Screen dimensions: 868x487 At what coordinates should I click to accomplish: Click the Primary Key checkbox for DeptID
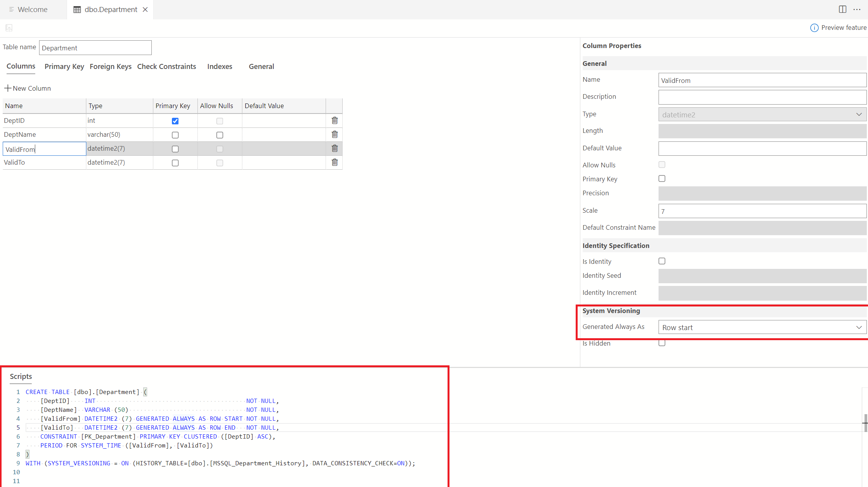coord(175,120)
